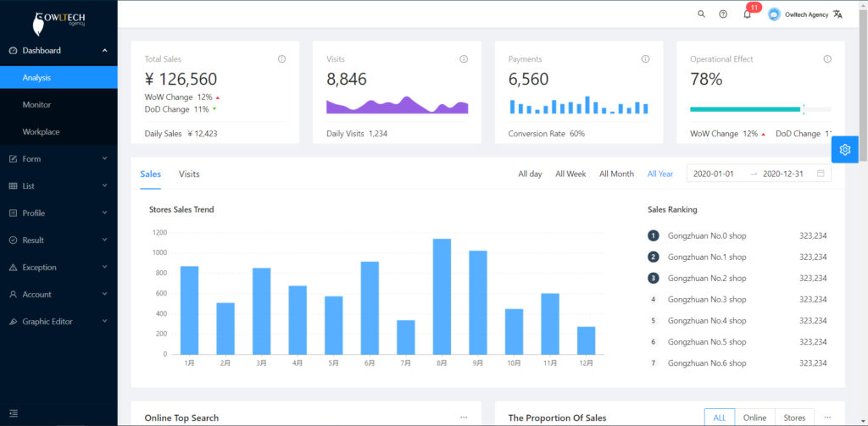This screenshot has width=868, height=426.
Task: Open the Workplace menu item
Action: point(58,131)
